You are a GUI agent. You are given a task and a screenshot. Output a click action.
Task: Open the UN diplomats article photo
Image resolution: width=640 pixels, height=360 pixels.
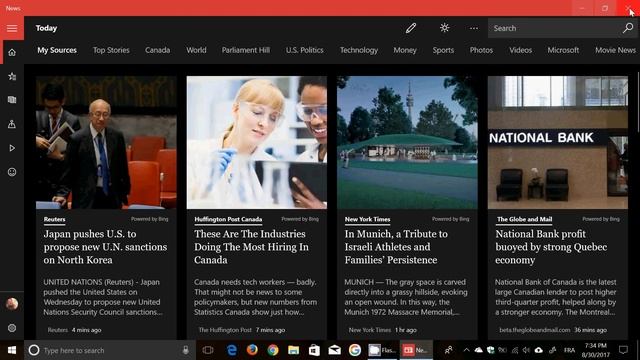(x=106, y=142)
